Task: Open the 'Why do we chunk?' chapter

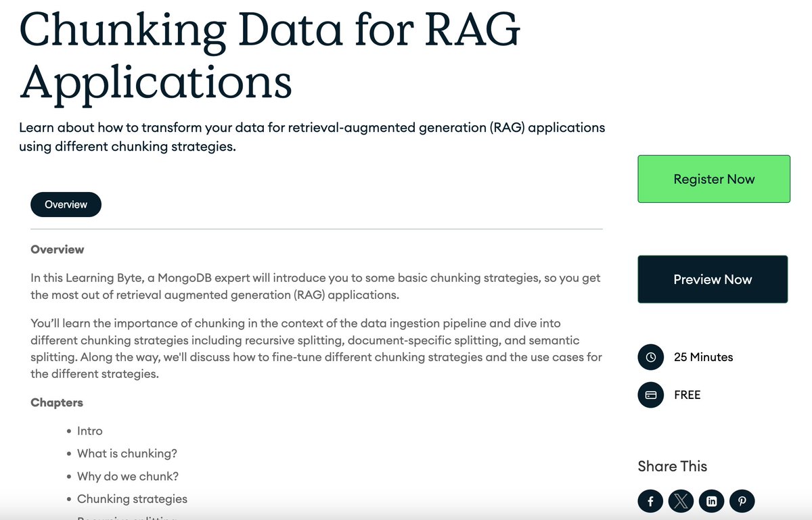Action: pos(128,476)
